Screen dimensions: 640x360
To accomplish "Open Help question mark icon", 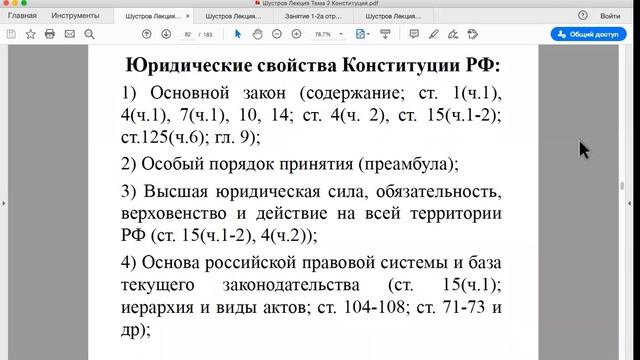I will click(583, 16).
